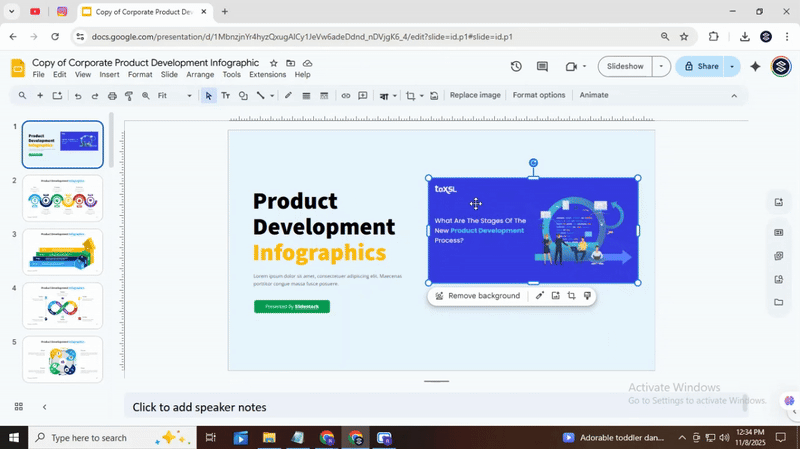
Task: Open the Extensions menu
Action: click(x=267, y=75)
